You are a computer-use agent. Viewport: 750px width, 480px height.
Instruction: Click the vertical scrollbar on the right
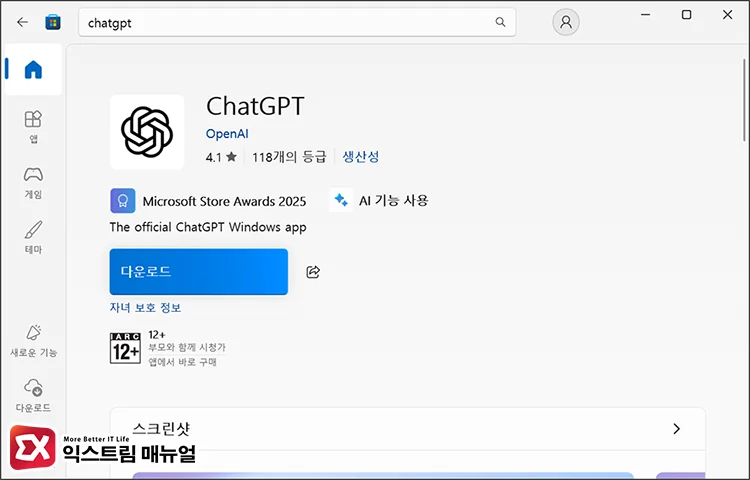click(744, 99)
